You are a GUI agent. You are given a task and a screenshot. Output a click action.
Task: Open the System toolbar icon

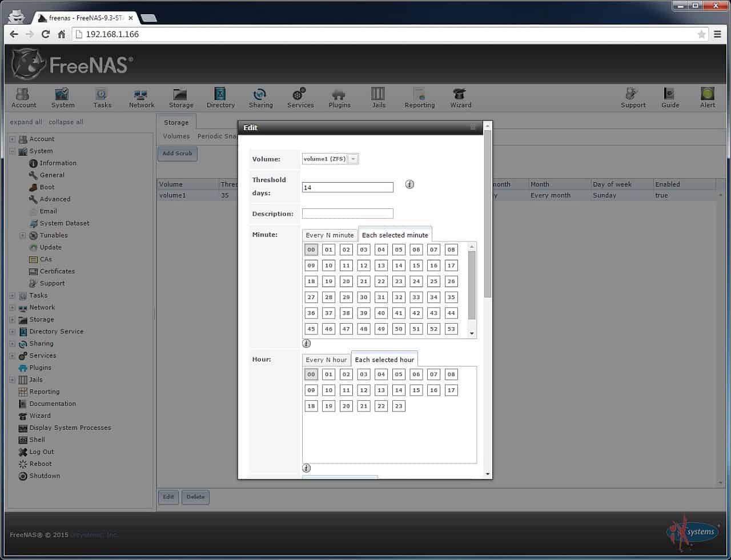(63, 98)
